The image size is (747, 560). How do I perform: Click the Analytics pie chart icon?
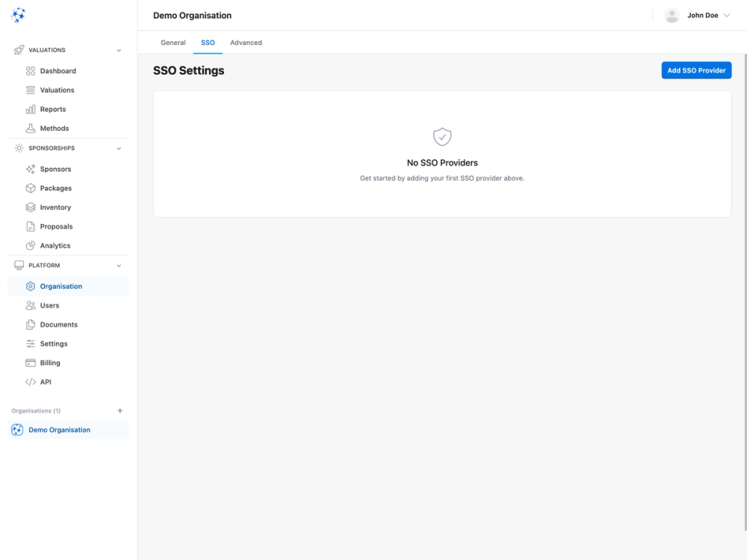(x=31, y=245)
